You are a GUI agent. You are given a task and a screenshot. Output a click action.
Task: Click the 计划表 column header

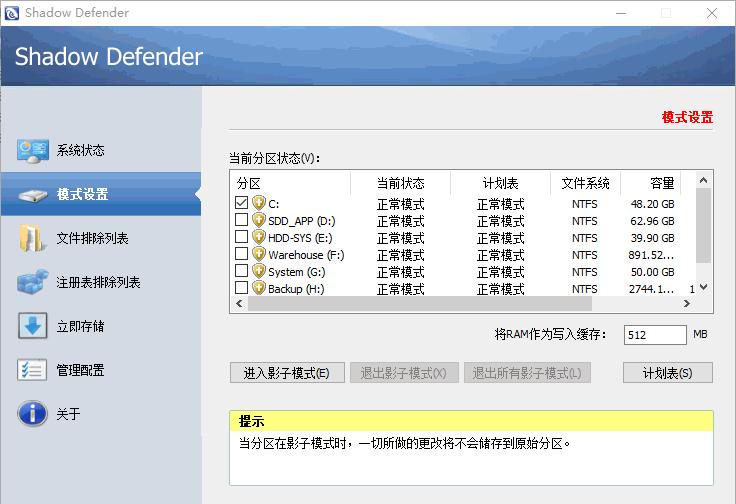point(500,183)
